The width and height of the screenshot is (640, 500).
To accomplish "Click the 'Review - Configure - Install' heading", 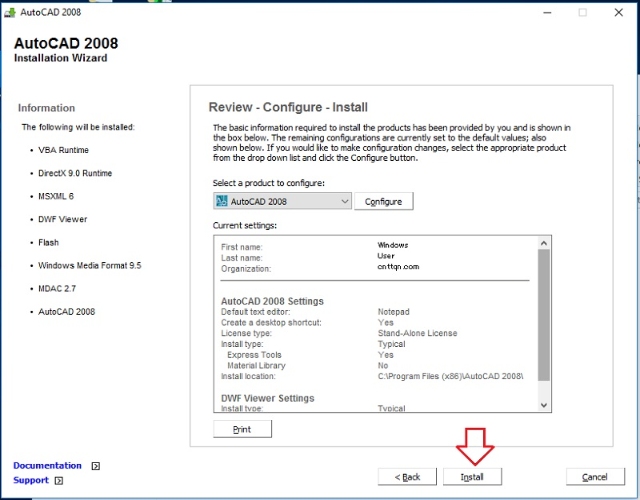I will (x=288, y=107).
